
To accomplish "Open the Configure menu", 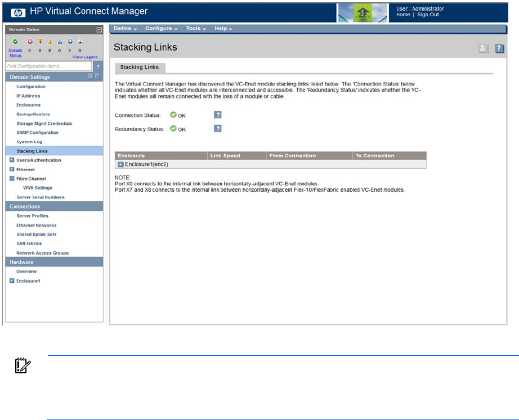I will 161,29.
